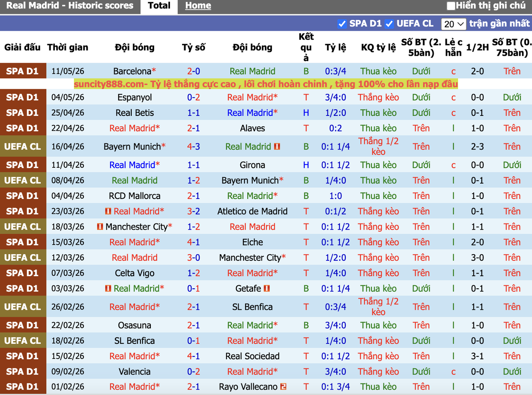Click the SPA D1 league badge on 11/05/26
The width and height of the screenshot is (532, 395).
tap(22, 71)
